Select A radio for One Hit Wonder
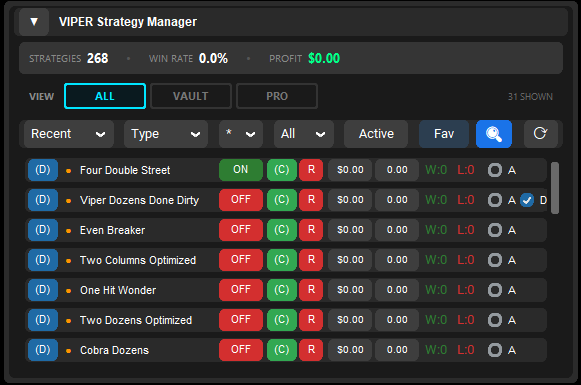Image resolution: width=581 pixels, height=385 pixels. pos(495,290)
